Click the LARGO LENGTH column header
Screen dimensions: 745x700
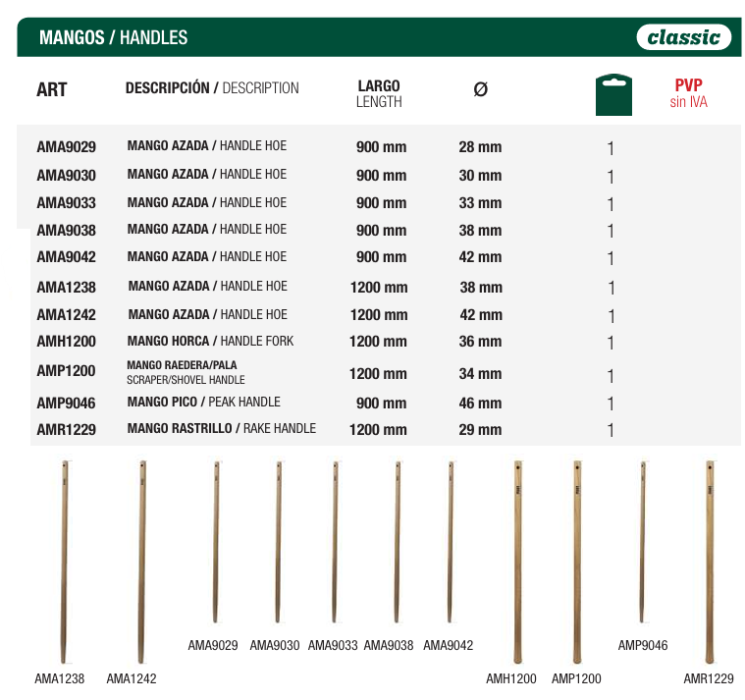(x=379, y=93)
